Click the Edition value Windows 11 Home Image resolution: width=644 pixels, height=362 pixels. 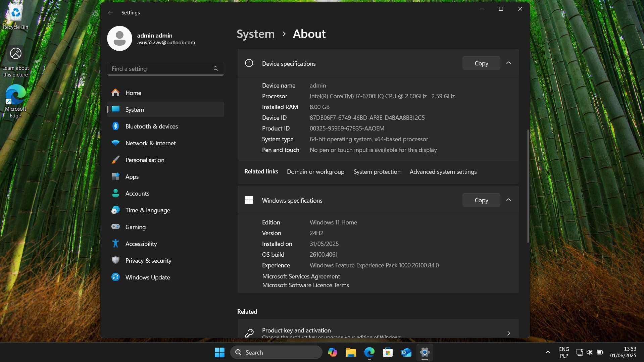(x=333, y=222)
